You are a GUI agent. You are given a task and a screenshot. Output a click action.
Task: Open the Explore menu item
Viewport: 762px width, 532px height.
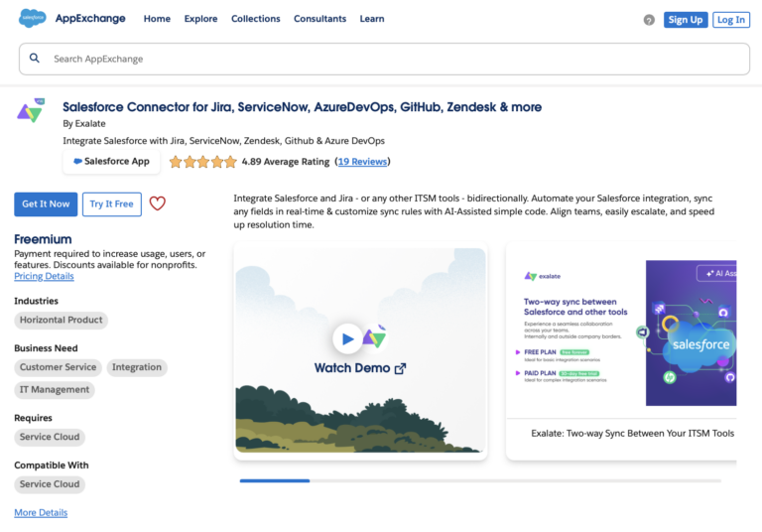[200, 19]
